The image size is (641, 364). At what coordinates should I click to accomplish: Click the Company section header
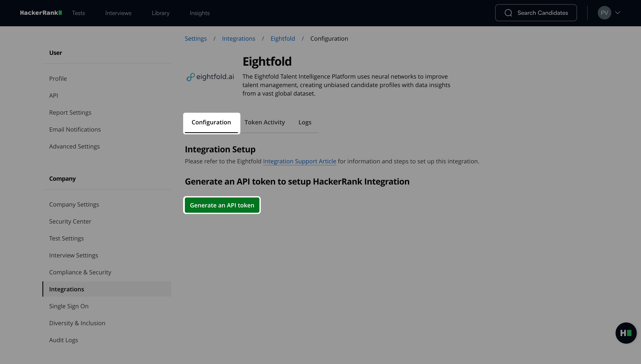coord(62,179)
